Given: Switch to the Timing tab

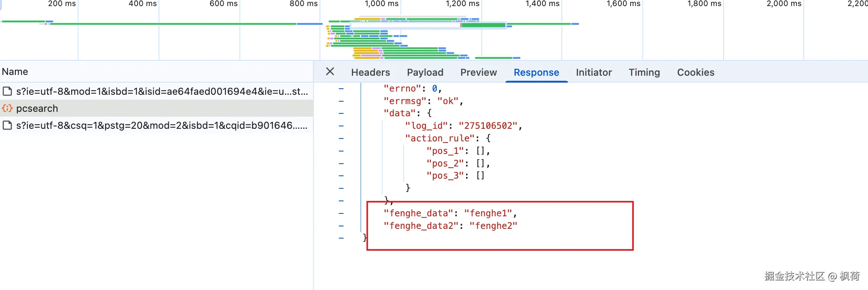Looking at the screenshot, I should pyautogui.click(x=644, y=72).
